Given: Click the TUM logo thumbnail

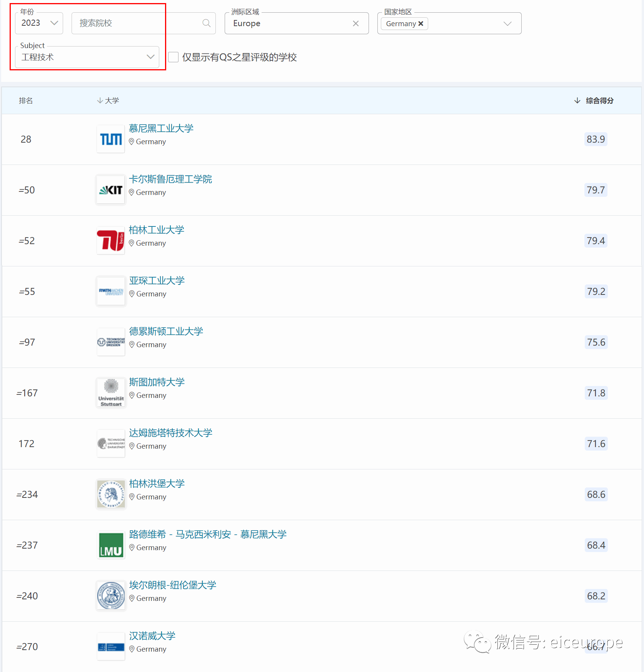Looking at the screenshot, I should coord(111,139).
